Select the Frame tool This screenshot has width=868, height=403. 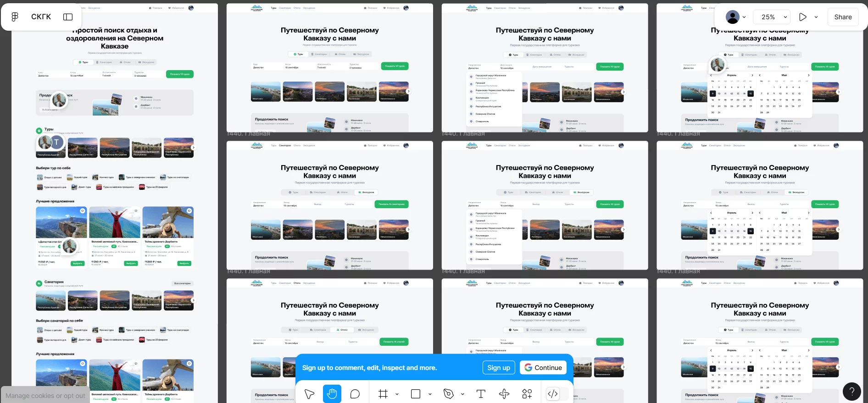383,394
